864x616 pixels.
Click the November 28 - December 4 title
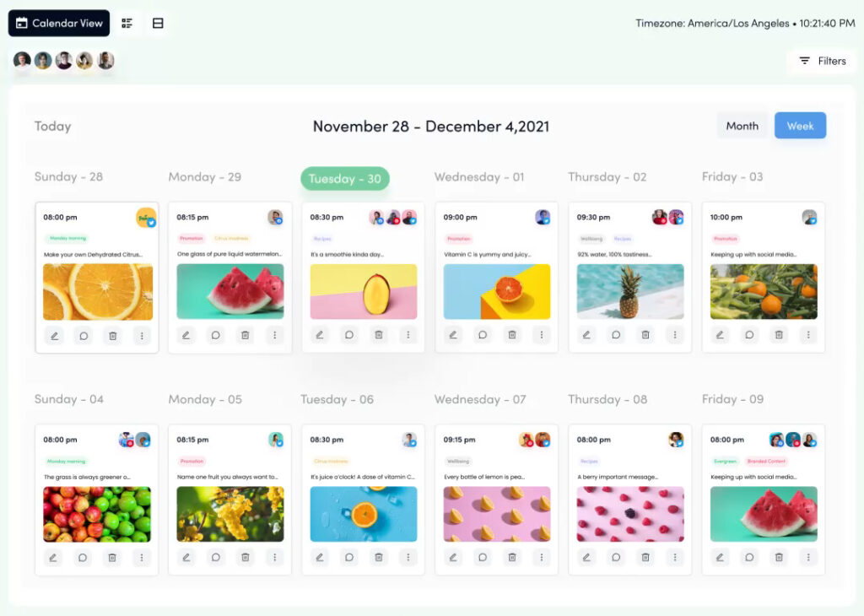pos(431,127)
